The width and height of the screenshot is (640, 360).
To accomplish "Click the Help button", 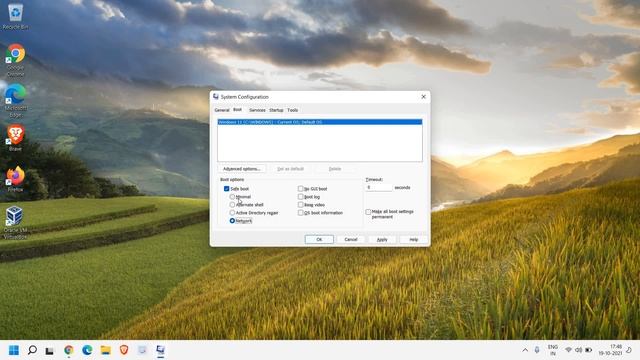I will 413,240.
